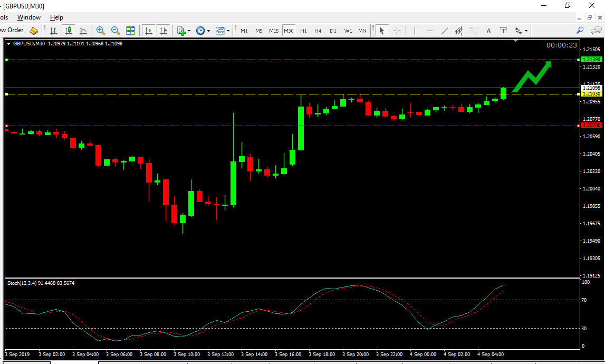Viewport: 605px width, 364px height.
Task: Select the Text tool
Action: [488, 31]
